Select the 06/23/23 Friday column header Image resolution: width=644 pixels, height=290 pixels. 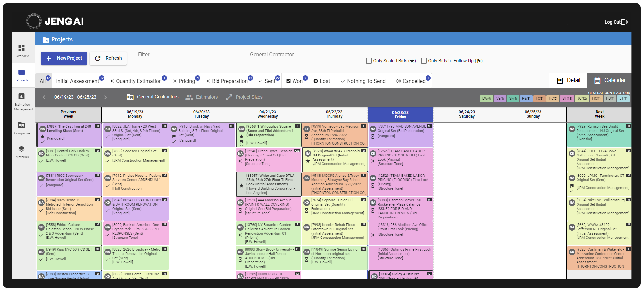pos(400,115)
